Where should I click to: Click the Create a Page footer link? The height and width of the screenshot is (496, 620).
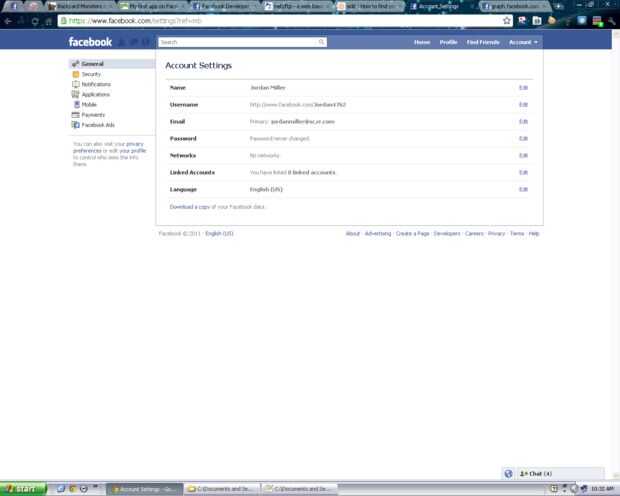tap(412, 234)
